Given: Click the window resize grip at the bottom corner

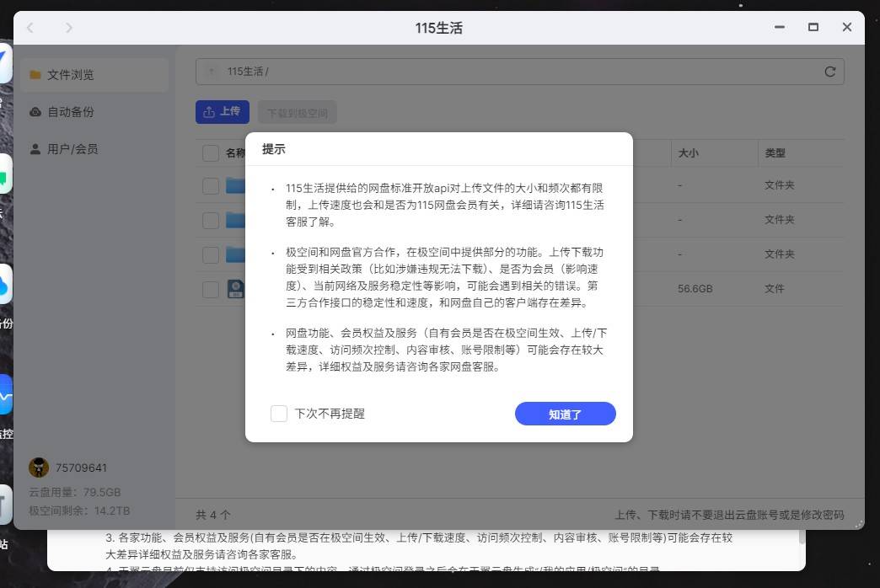Looking at the screenshot, I should tap(859, 524).
